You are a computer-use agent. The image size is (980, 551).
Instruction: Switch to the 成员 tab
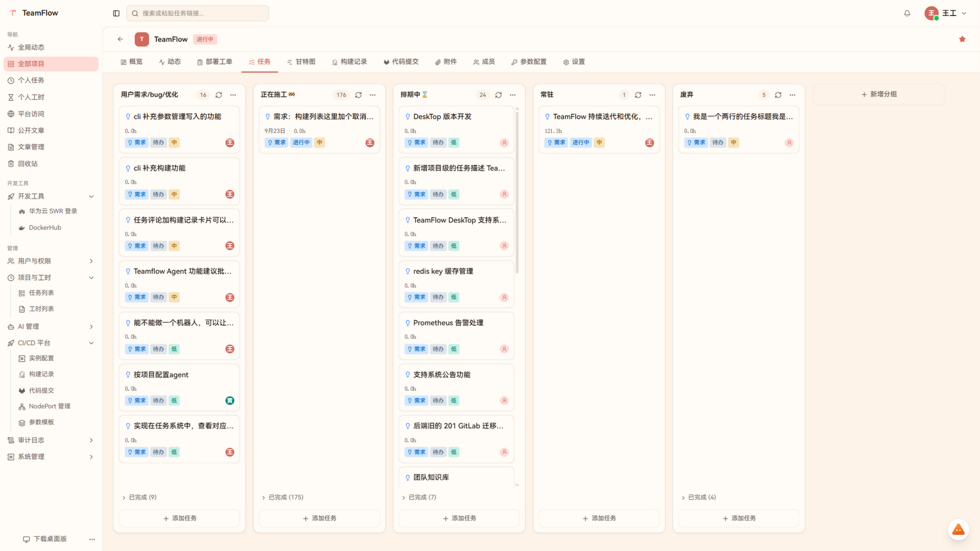[484, 62]
